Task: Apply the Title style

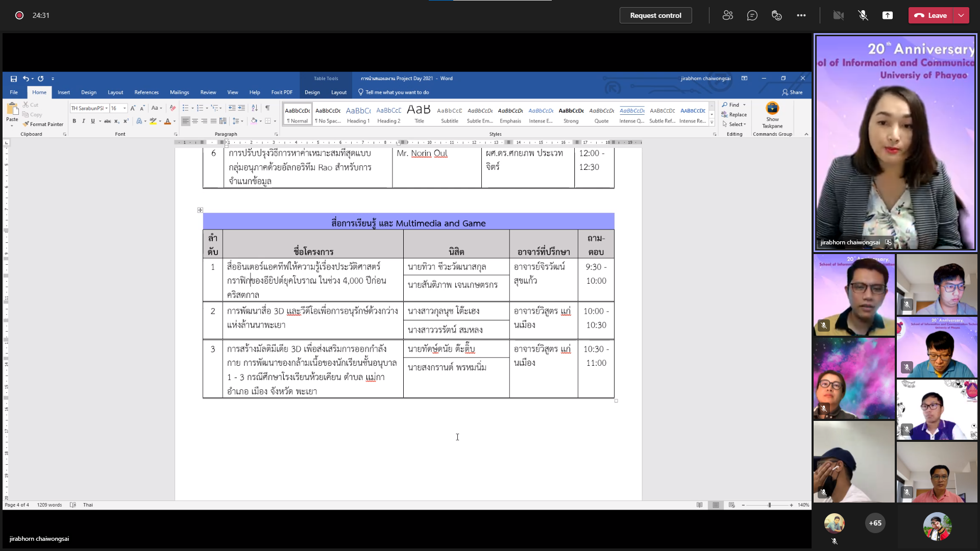Action: [419, 114]
